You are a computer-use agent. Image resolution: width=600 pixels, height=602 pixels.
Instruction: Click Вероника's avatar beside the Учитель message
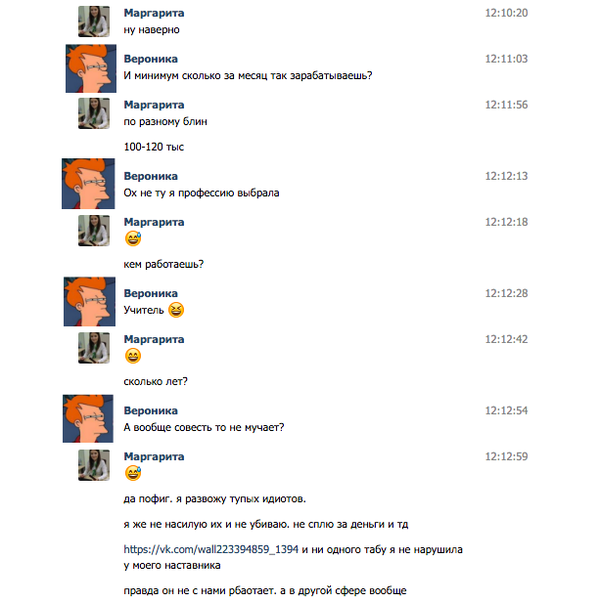pyautogui.click(x=92, y=301)
